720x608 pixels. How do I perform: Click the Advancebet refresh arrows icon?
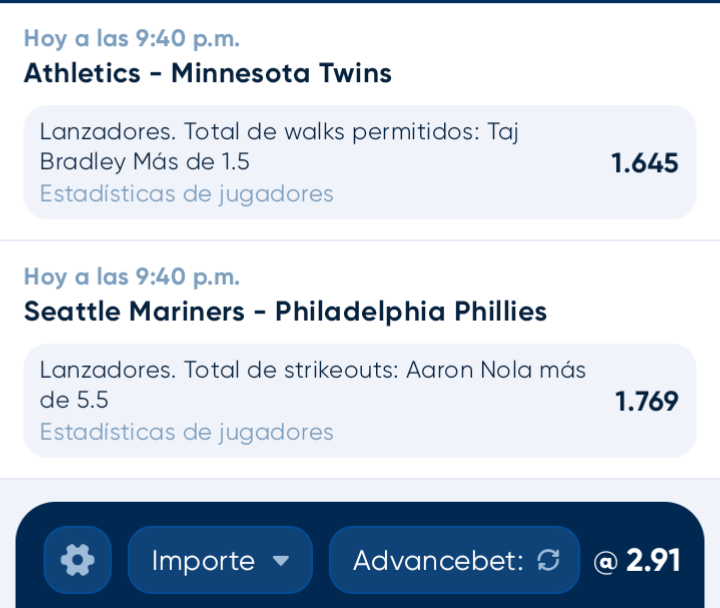coord(548,560)
